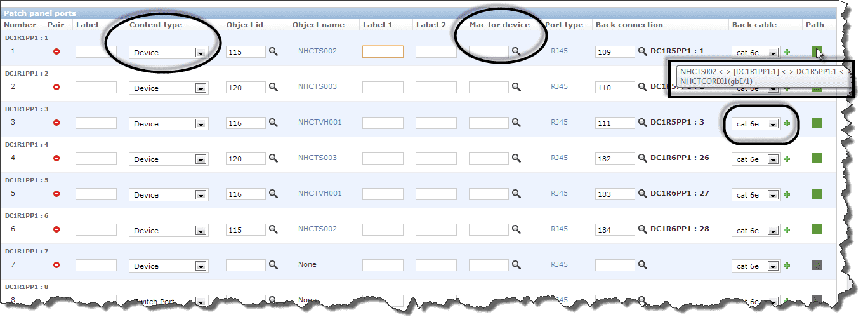Click gray path square in row 7
This screenshot has width=868, height=324.
point(817,265)
